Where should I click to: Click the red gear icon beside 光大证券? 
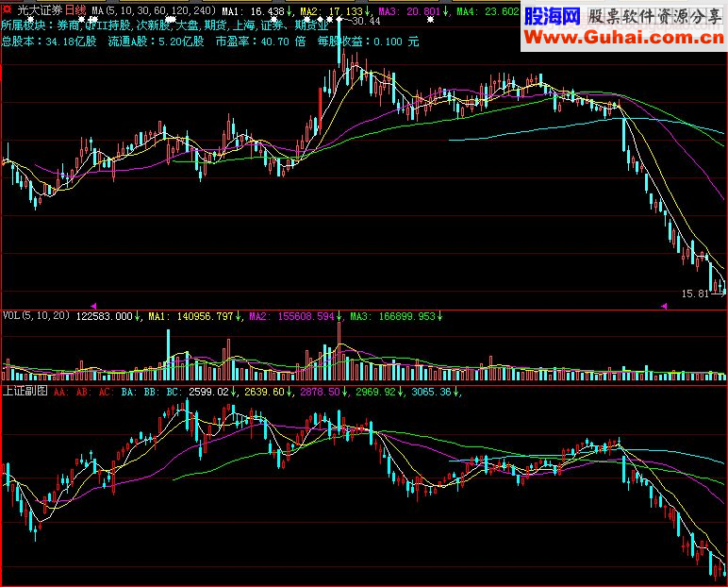coord(7,9)
